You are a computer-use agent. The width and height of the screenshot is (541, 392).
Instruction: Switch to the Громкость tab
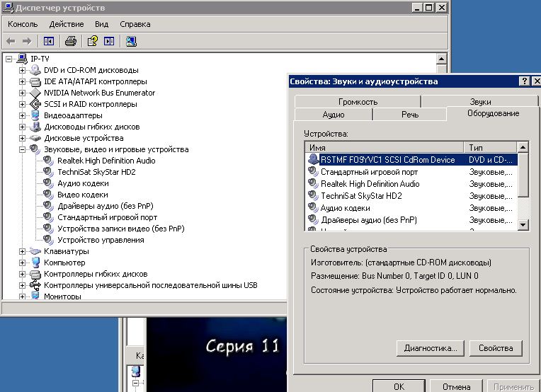358,102
